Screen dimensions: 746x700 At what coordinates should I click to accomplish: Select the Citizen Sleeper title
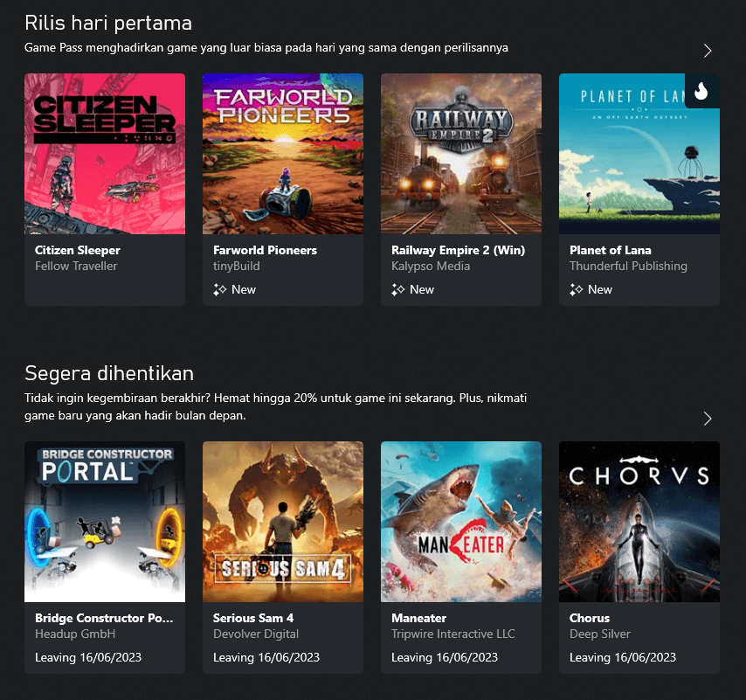pos(78,250)
